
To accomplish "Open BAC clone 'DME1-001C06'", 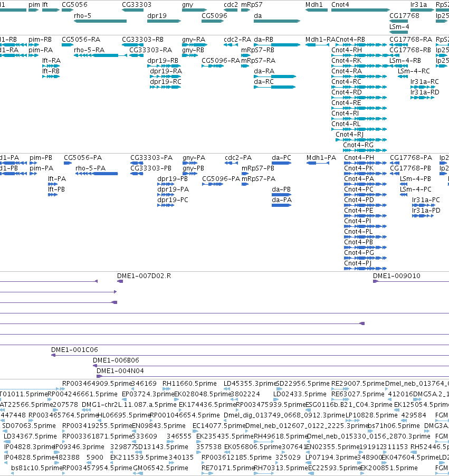I will [x=74, y=350].
